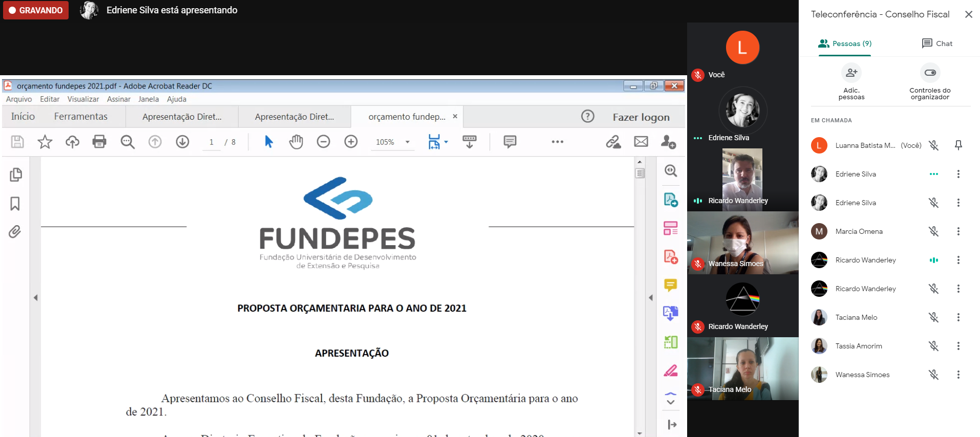Send file by email envelope icon

pyautogui.click(x=641, y=142)
